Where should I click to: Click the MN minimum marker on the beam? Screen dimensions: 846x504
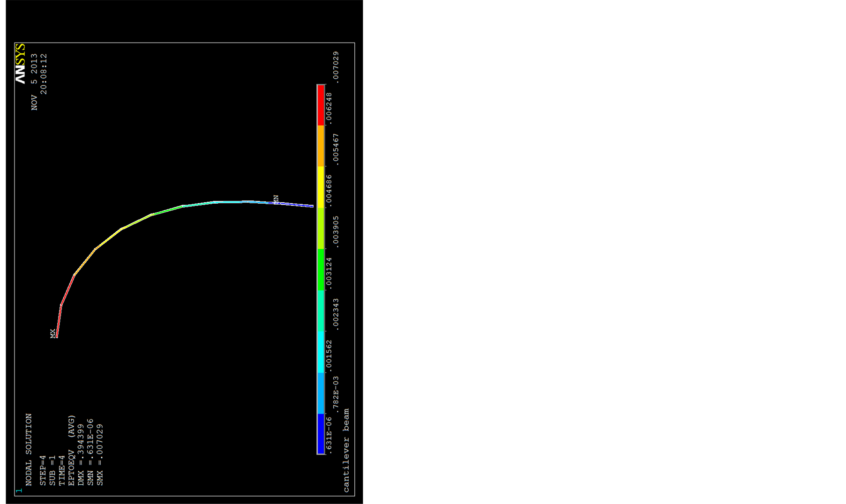(276, 199)
